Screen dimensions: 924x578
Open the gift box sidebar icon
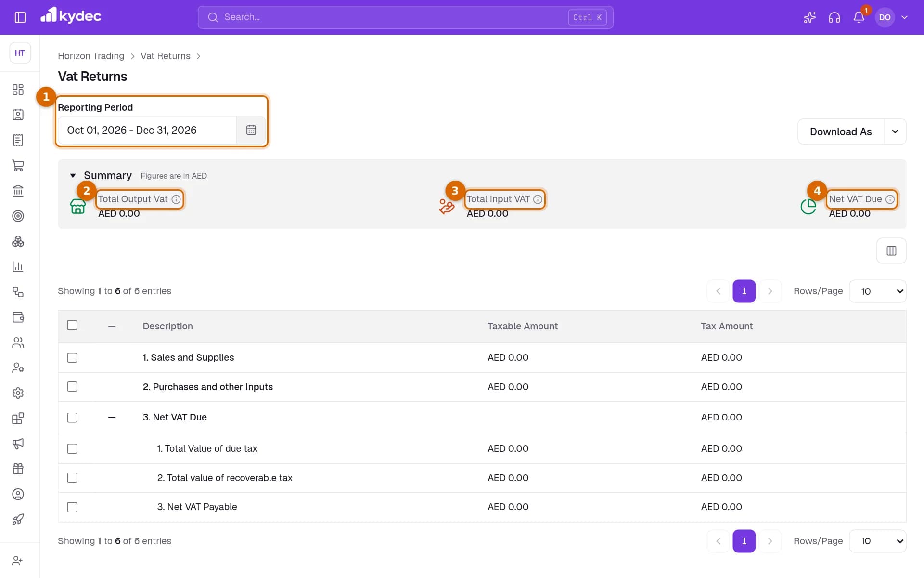point(18,469)
